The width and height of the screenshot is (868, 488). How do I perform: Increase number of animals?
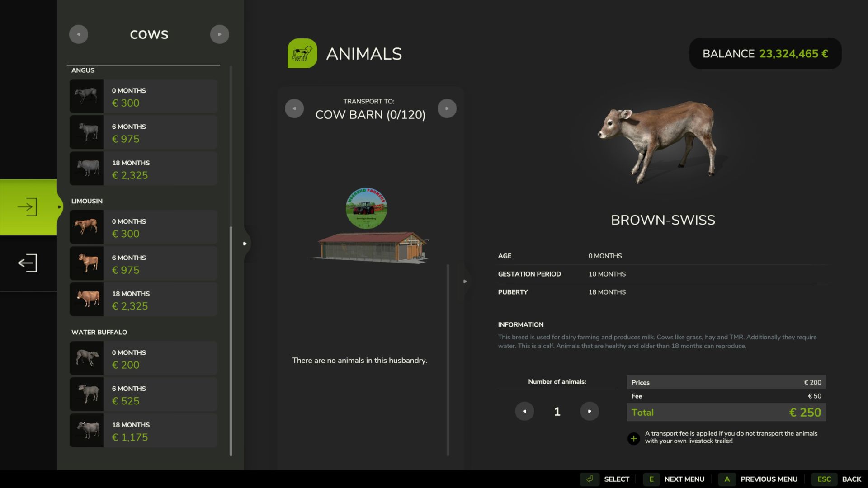[589, 411]
